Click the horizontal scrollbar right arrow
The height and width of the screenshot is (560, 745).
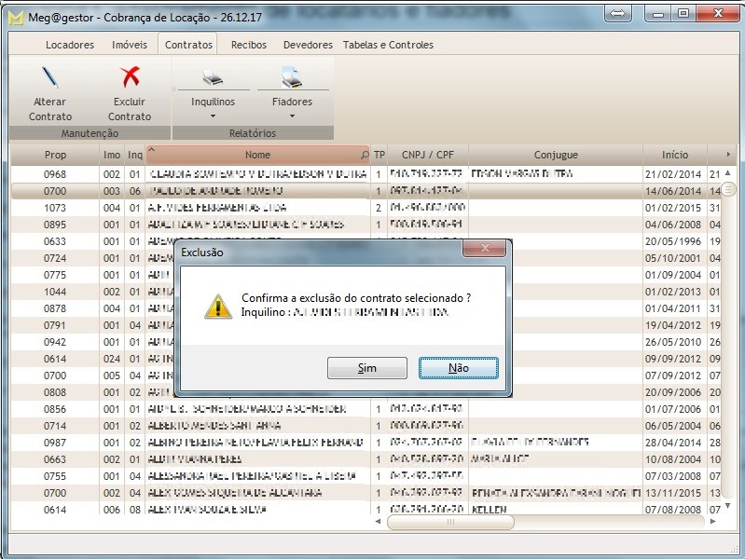click(x=712, y=522)
